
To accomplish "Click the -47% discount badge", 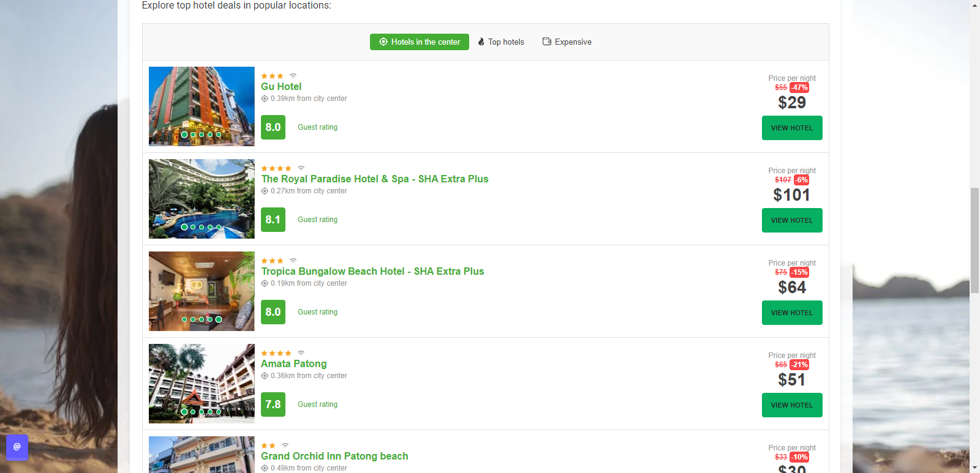I will click(799, 88).
